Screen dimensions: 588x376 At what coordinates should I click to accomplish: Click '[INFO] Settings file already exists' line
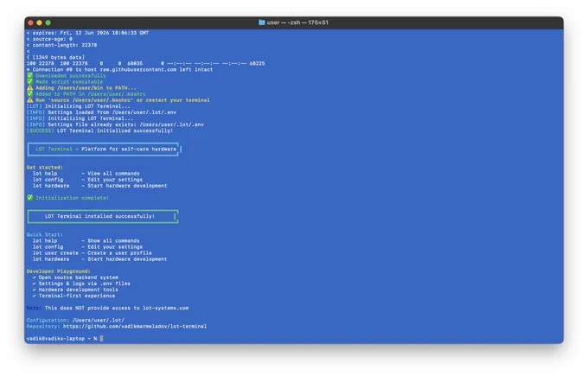click(x=115, y=124)
